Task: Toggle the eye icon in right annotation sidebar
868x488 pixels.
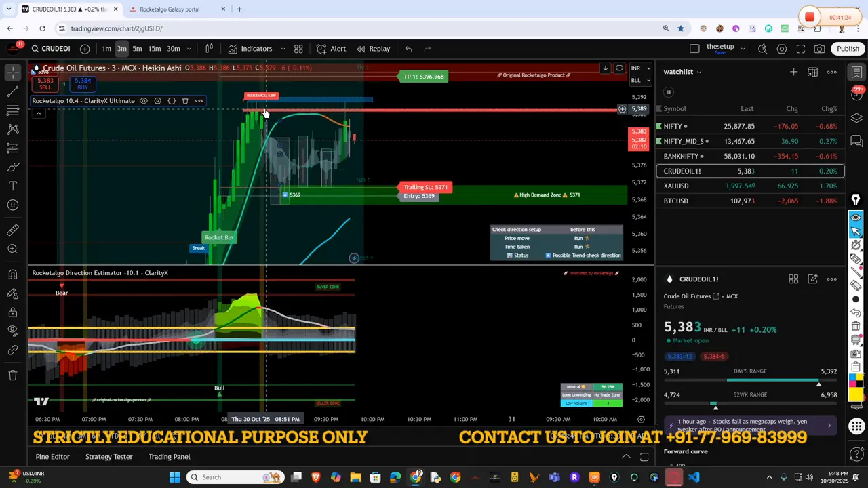Action: point(856,218)
